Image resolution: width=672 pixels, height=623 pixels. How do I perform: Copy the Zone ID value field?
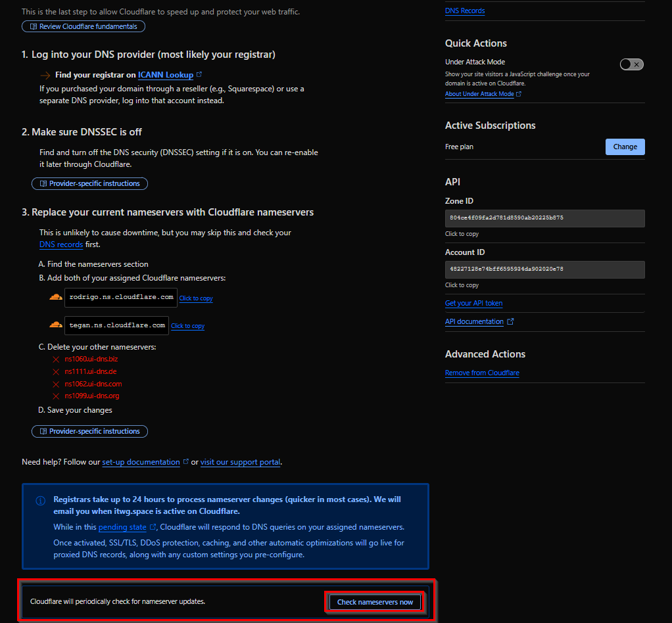(544, 219)
